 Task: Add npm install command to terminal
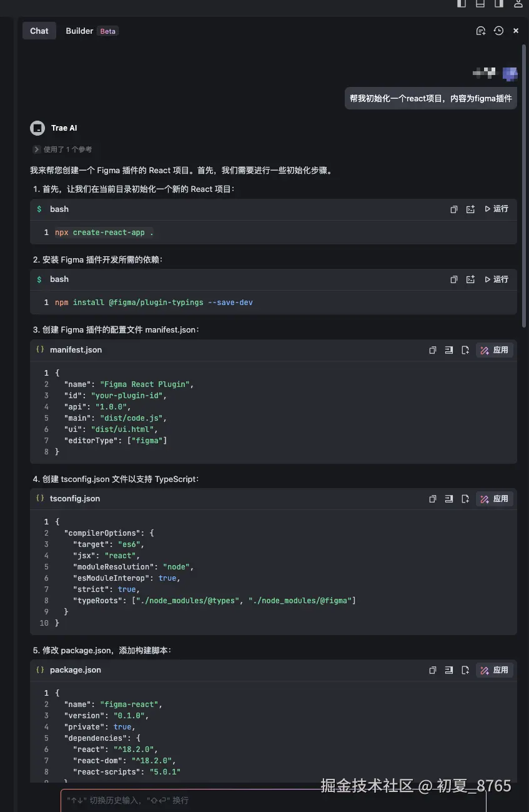point(470,279)
